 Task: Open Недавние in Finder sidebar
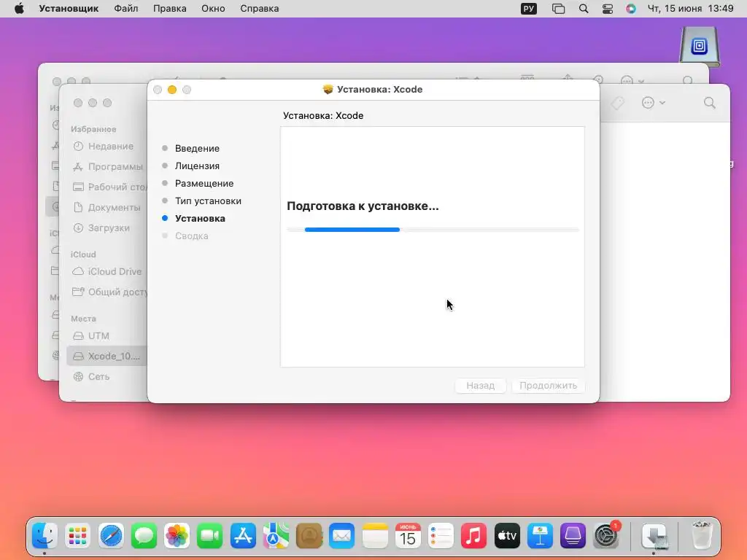coord(110,146)
